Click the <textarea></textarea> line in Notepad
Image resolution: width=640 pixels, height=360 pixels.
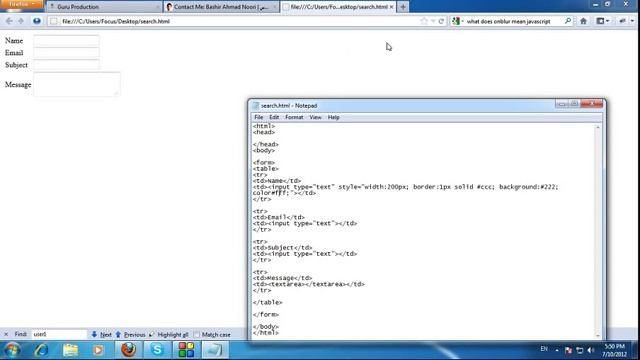point(309,284)
